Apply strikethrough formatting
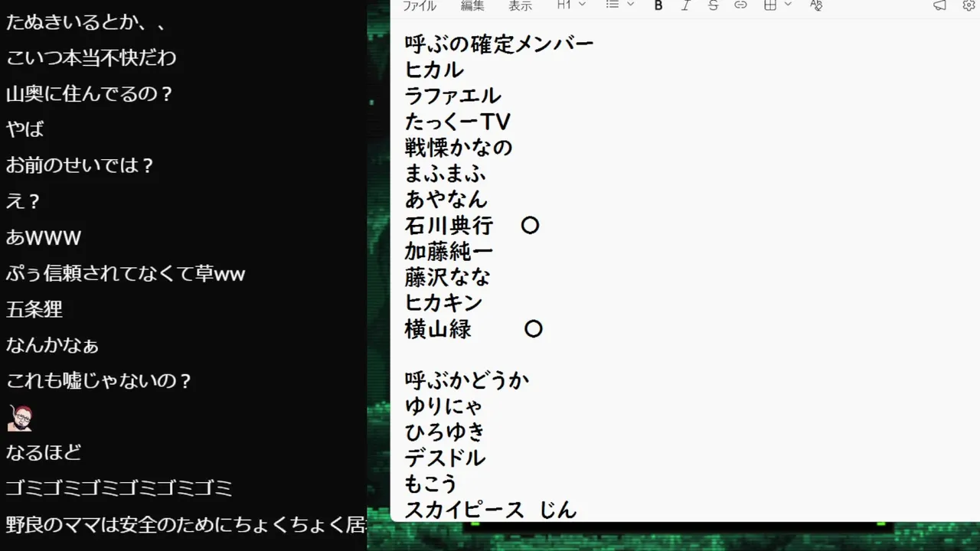Screen dimensions: 980x551 tap(713, 5)
